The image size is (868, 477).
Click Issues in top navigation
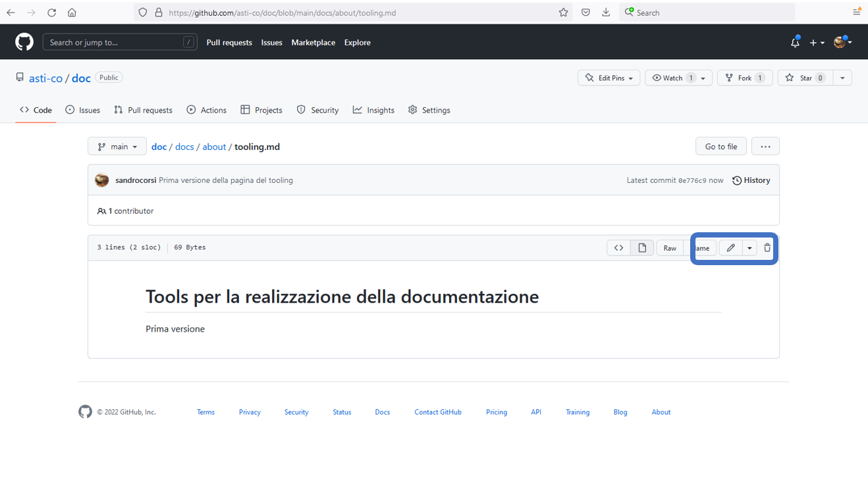(271, 42)
